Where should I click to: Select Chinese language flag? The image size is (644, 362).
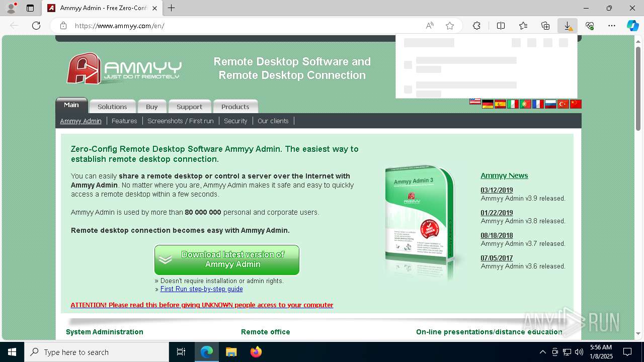576,104
